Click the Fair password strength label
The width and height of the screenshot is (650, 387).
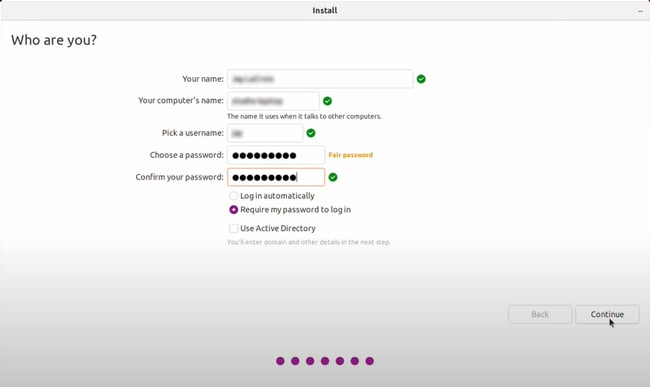point(350,155)
